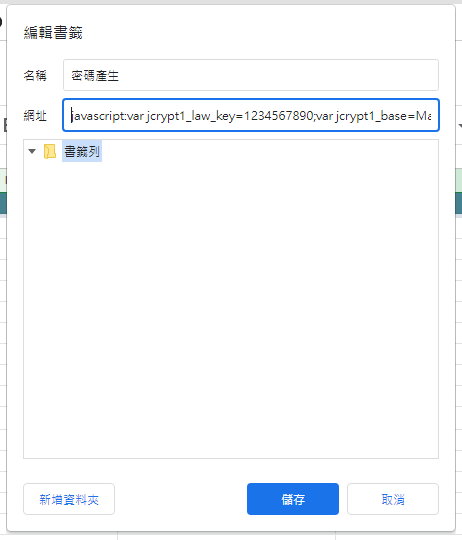
Task: Save the bookmark with 儲存
Action: pyautogui.click(x=293, y=499)
